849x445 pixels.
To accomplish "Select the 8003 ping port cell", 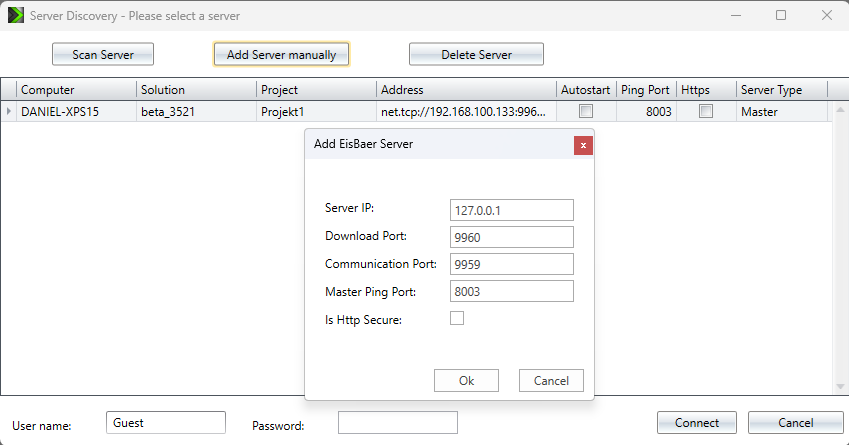I will coord(646,112).
